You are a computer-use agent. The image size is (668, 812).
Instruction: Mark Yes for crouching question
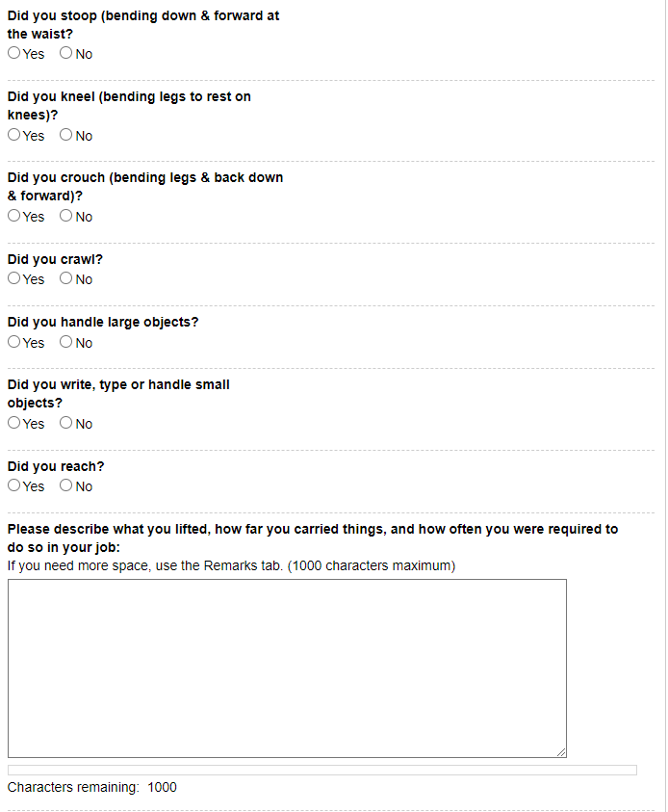coord(14,216)
